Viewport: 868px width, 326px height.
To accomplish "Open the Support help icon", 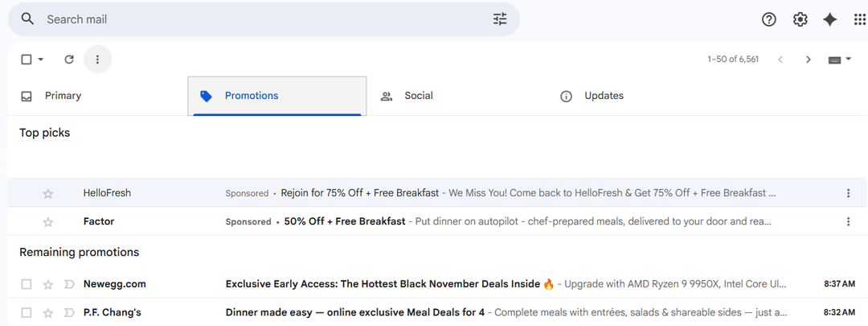I will tap(769, 19).
